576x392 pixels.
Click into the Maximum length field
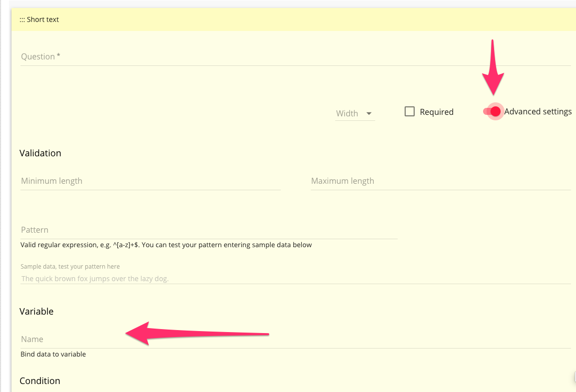pyautogui.click(x=440, y=181)
